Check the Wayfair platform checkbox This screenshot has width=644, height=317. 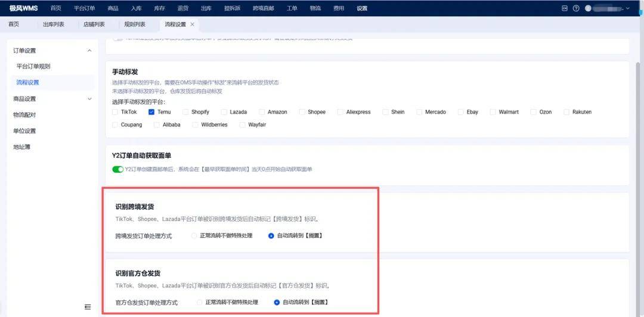tap(242, 125)
